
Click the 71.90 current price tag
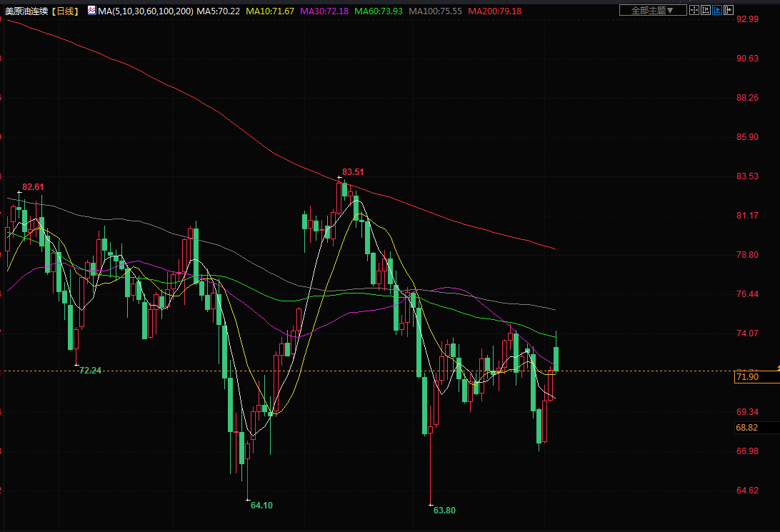[x=756, y=377]
